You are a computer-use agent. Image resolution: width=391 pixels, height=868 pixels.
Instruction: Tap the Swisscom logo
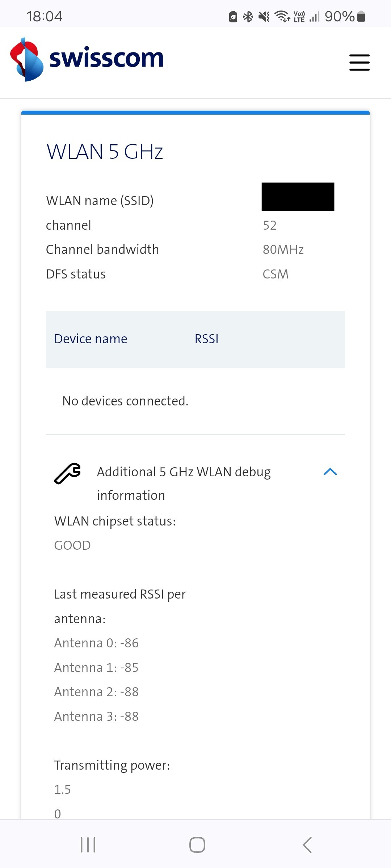point(87,59)
